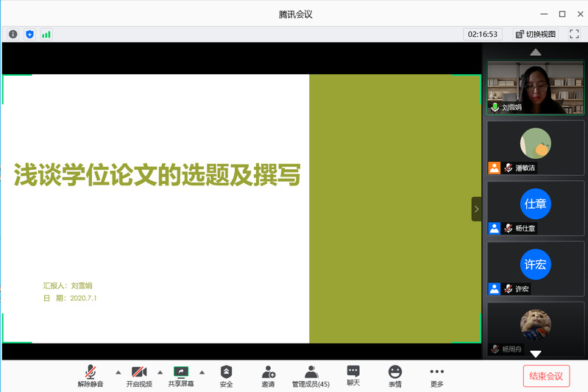
Task: Open the 聊天 chat panel
Action: [x=353, y=376]
